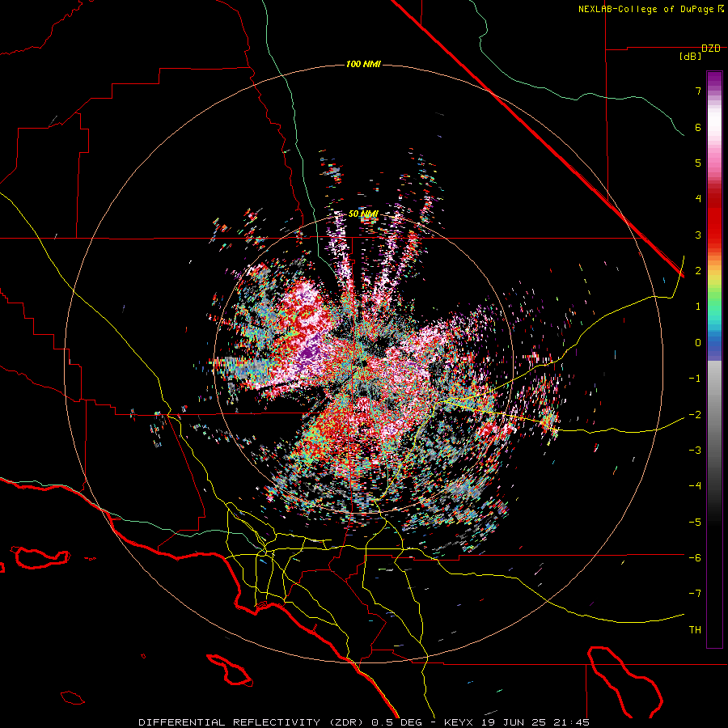
Task: Click the -1 value on the color scale
Action: click(x=695, y=379)
